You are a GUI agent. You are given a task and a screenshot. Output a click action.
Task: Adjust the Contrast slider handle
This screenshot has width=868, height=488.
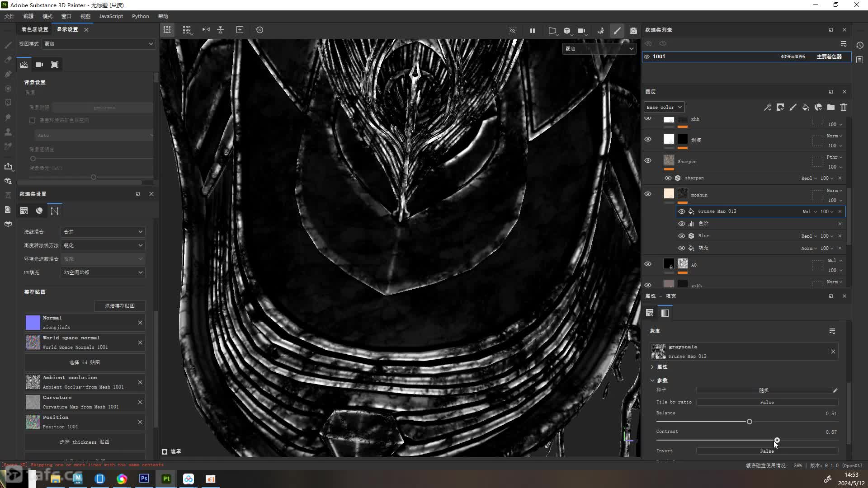777,440
